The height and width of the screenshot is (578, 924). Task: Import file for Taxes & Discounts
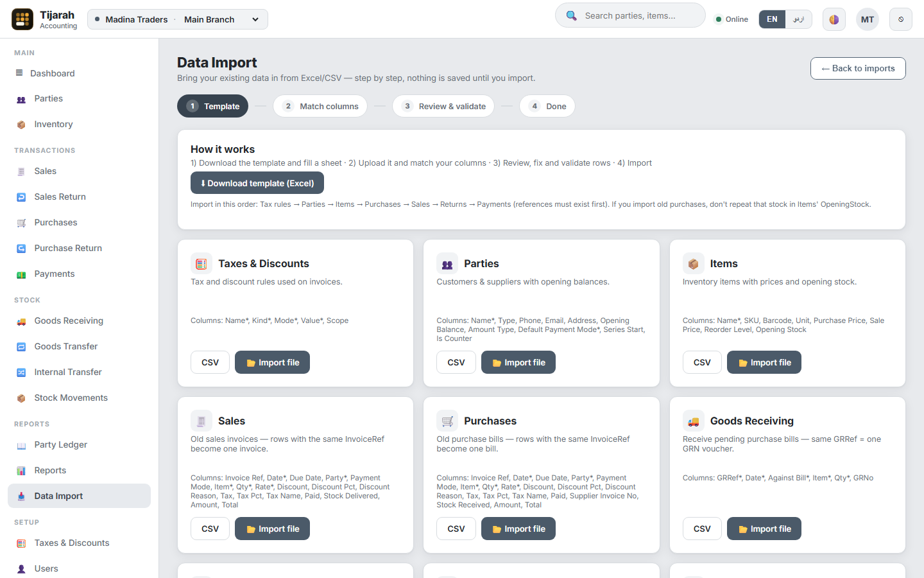click(x=272, y=362)
